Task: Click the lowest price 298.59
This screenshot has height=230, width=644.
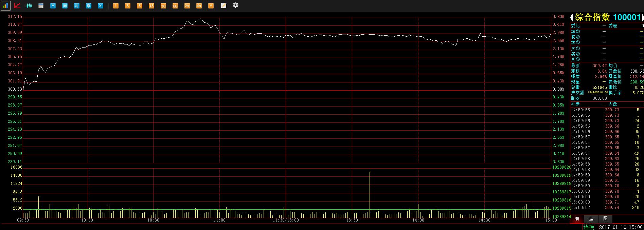Action: click(x=637, y=82)
